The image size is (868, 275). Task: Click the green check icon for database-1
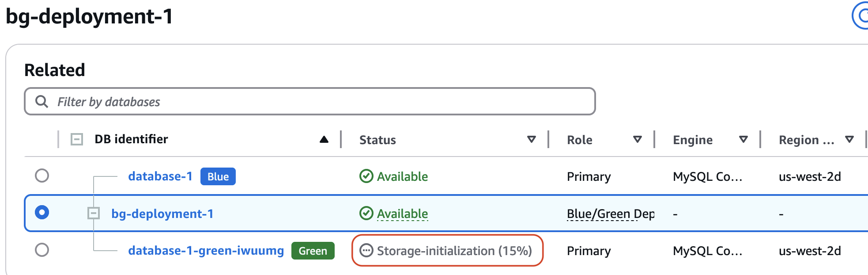(x=366, y=176)
